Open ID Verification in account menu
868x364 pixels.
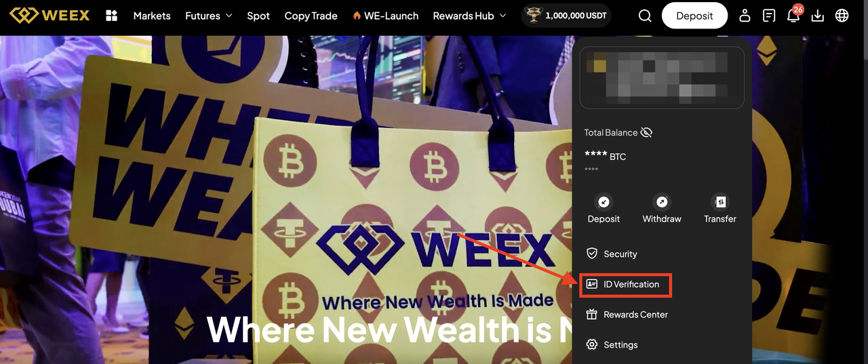coord(624,285)
